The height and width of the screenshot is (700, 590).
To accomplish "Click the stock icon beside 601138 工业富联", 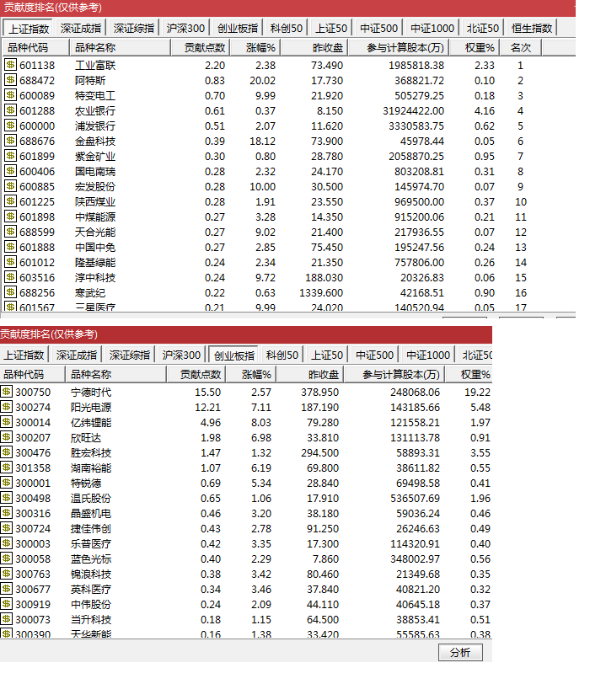I will (x=10, y=65).
